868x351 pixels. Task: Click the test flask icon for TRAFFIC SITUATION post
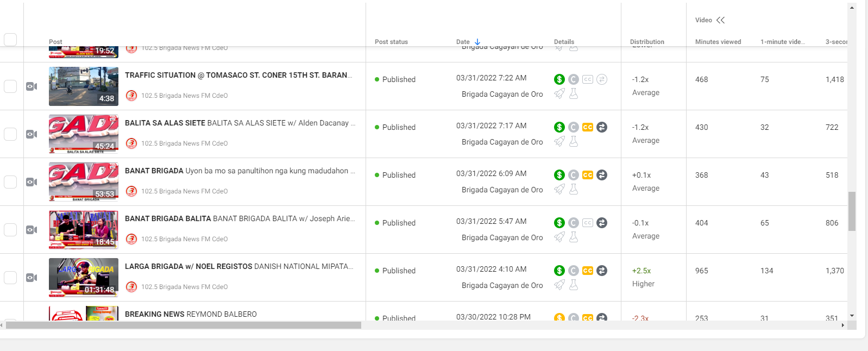(x=573, y=93)
